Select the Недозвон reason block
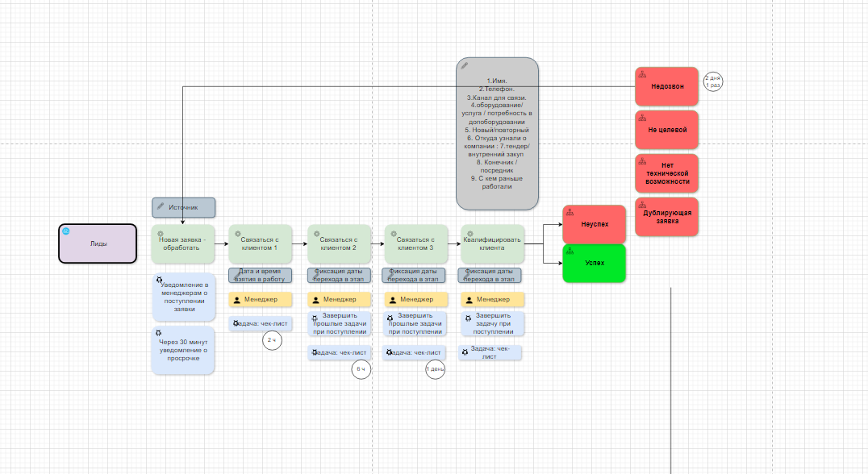 (x=666, y=86)
